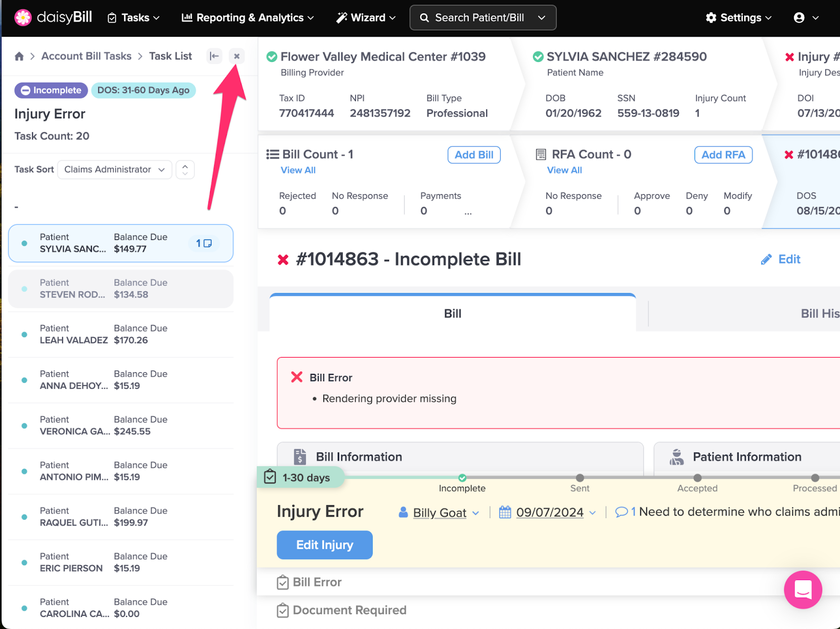This screenshot has width=840, height=629.
Task: Select the STEVEN ROD... patient task
Action: 121,289
